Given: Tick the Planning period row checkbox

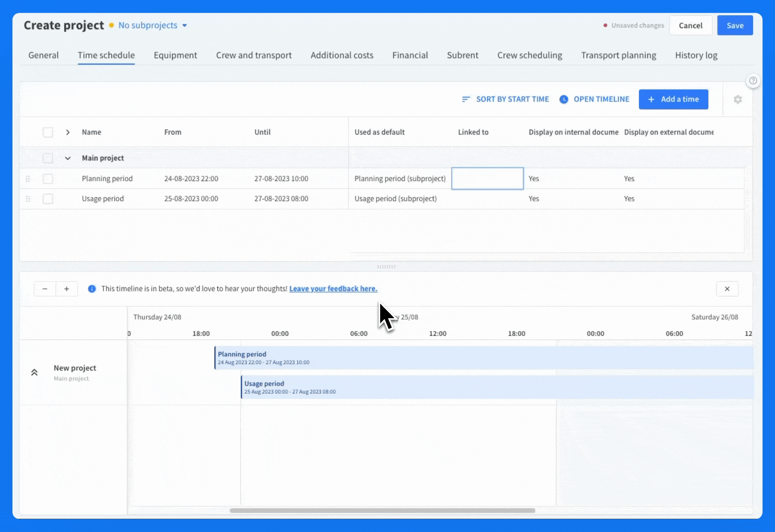Looking at the screenshot, I should pyautogui.click(x=48, y=179).
